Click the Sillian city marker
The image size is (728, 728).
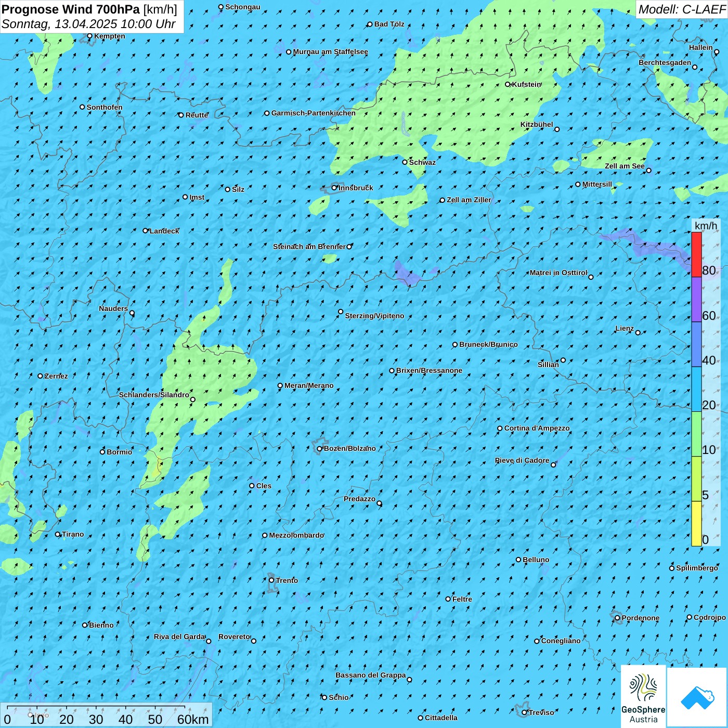[563, 360]
